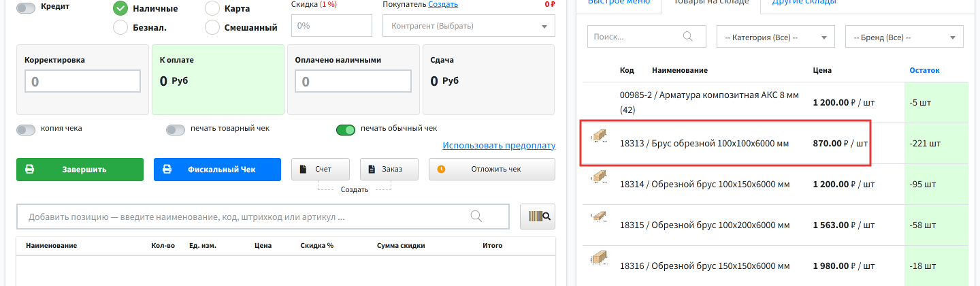
Task: Click the Использовать предоплату link
Action: click(x=499, y=146)
